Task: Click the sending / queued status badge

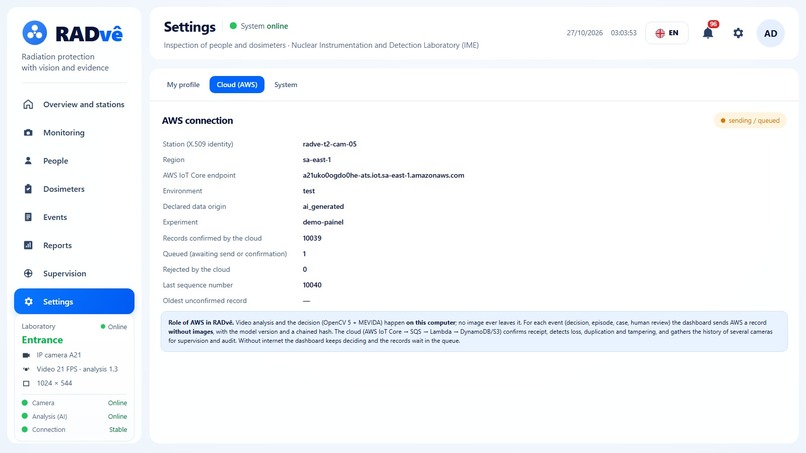Action: coord(750,120)
